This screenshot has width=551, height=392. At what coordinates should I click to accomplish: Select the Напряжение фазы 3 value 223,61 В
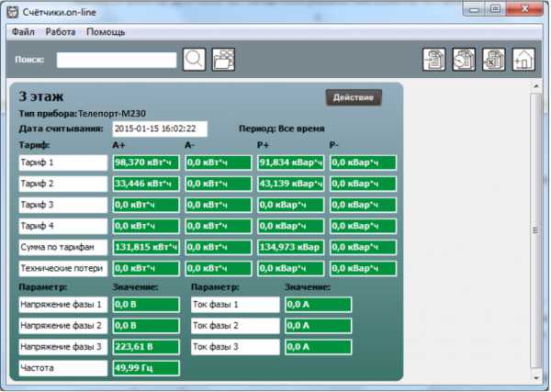tap(145, 346)
